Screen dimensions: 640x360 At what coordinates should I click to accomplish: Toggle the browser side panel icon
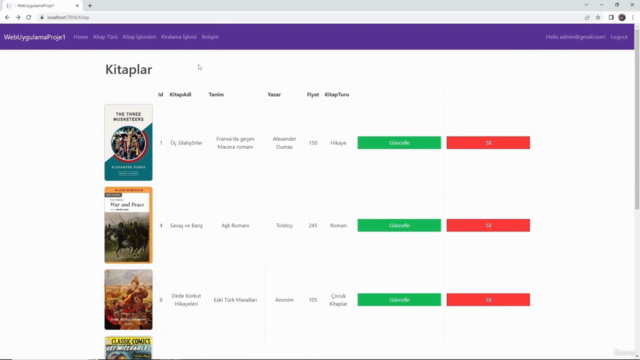pos(611,17)
